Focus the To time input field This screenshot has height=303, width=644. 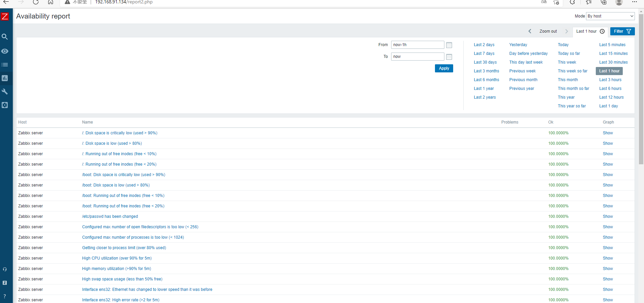(418, 57)
